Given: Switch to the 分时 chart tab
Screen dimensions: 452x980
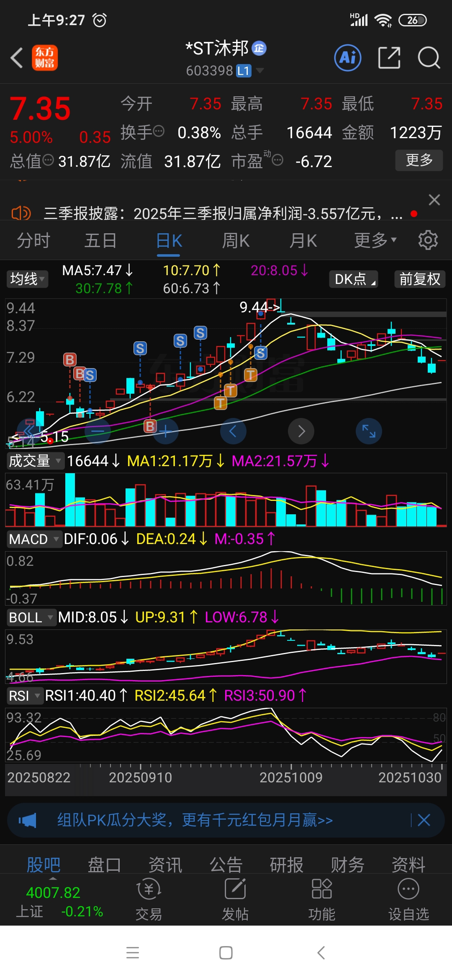Looking at the screenshot, I should coord(33,241).
